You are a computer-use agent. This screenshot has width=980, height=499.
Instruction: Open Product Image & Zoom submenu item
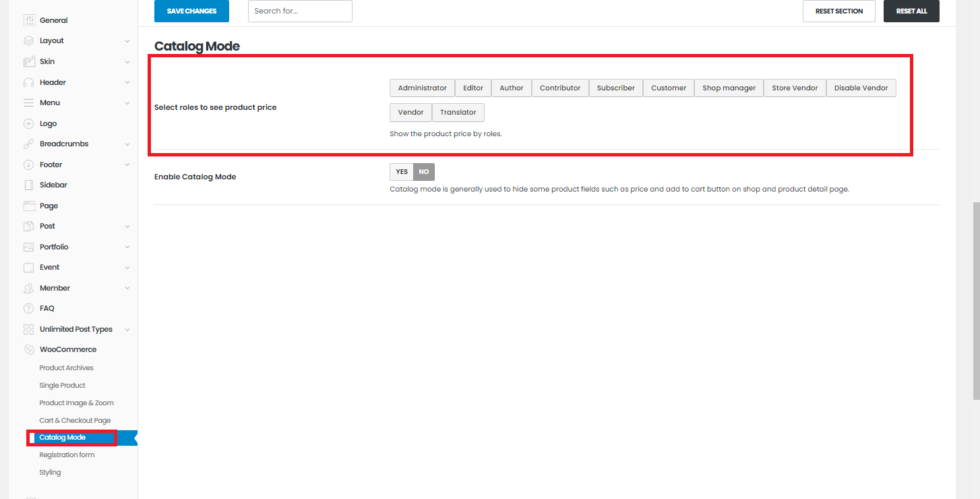tap(76, 403)
